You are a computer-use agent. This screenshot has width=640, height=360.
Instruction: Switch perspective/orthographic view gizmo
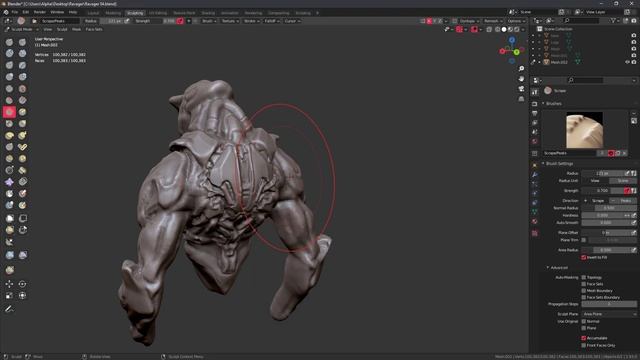[521, 99]
